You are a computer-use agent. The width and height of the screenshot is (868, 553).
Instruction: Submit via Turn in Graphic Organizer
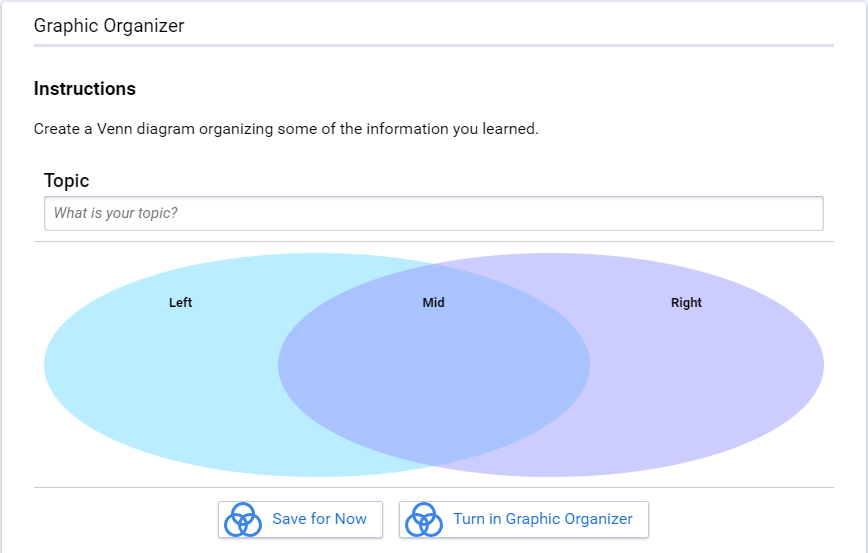(x=524, y=519)
